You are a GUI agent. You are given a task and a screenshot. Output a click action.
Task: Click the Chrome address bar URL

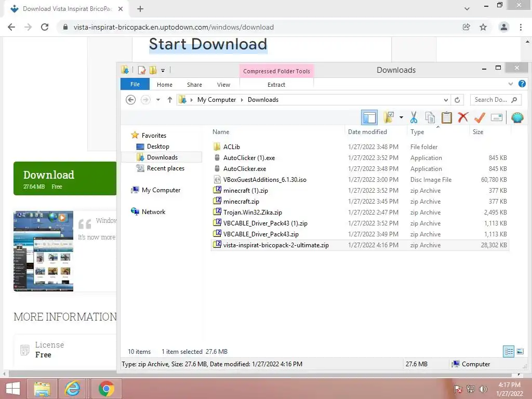(x=174, y=27)
